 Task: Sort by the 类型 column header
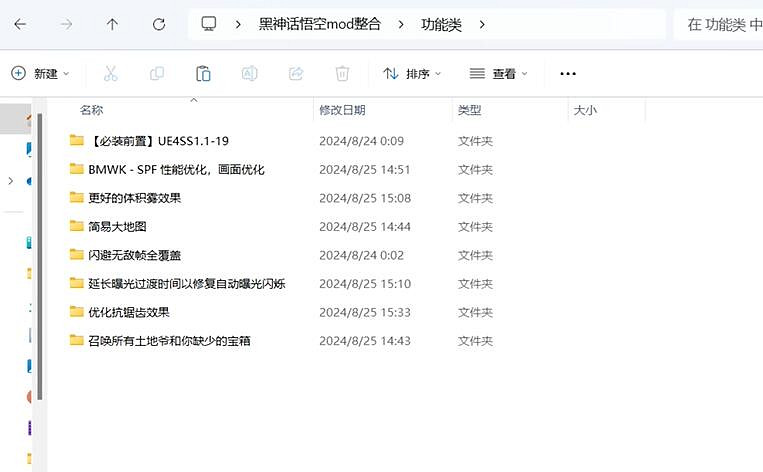tap(469, 110)
